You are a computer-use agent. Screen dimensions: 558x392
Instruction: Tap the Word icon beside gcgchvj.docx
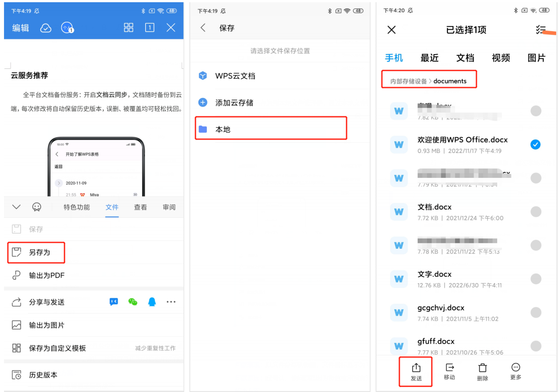click(x=399, y=313)
